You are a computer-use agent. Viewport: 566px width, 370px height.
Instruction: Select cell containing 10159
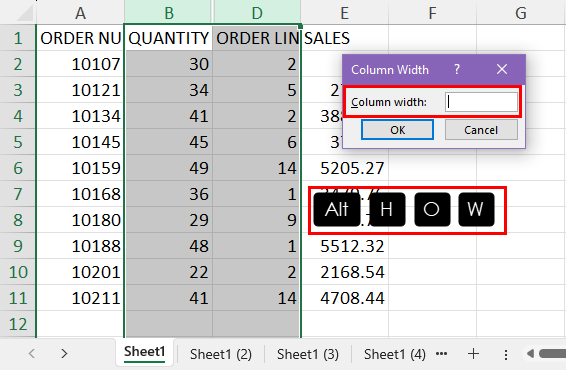[80, 168]
